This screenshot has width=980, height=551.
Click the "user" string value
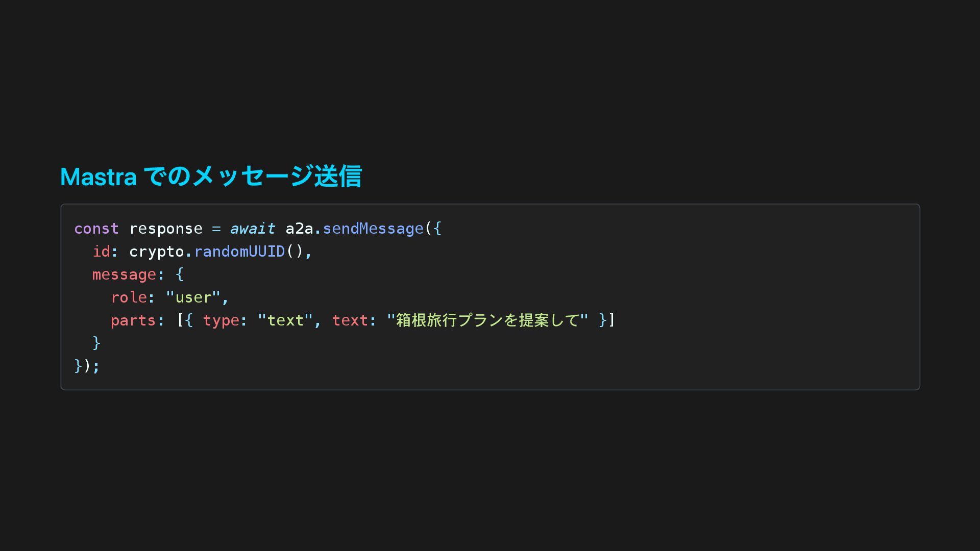click(193, 297)
